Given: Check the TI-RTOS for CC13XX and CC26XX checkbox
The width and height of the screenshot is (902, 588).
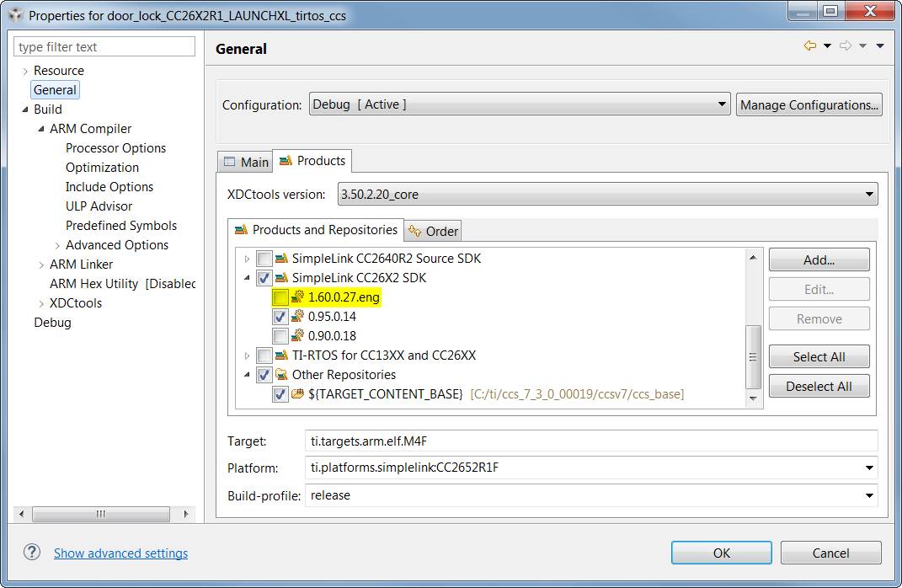Looking at the screenshot, I should 264,355.
